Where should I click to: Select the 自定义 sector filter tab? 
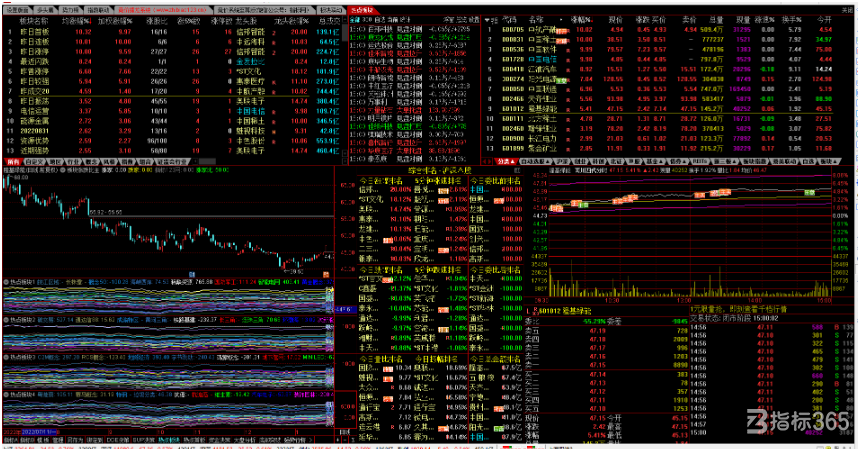click(x=35, y=162)
